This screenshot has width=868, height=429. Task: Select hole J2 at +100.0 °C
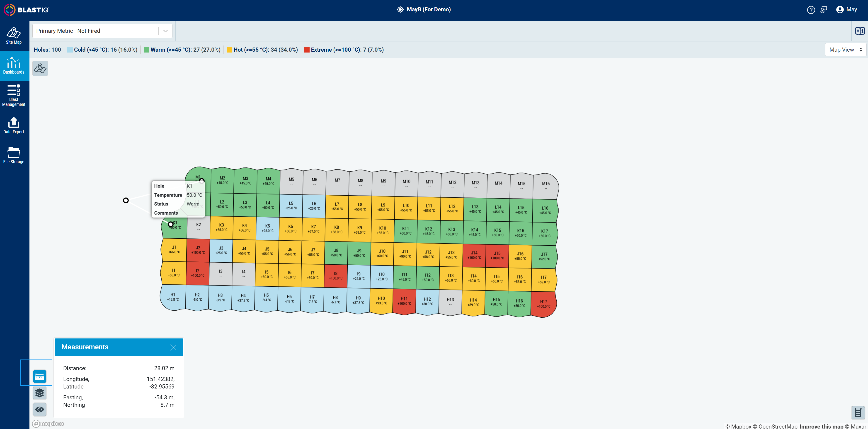point(198,250)
